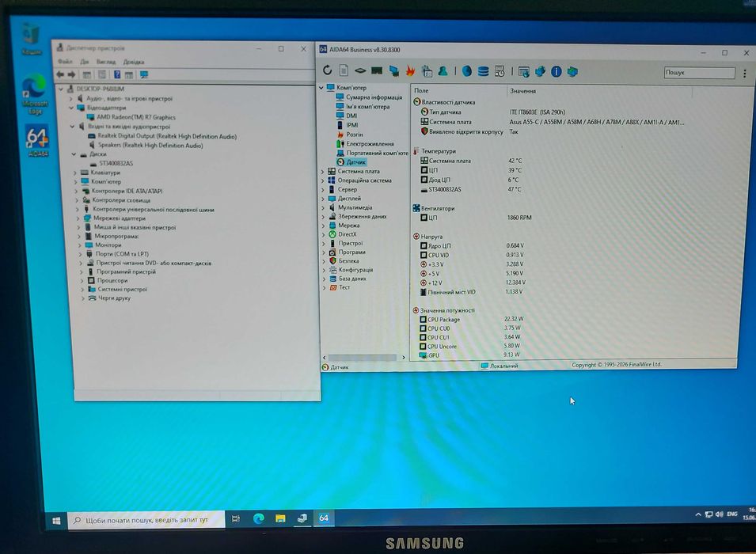
Task: Click the report-with-clock icon in AIDA64 toolbar
Action: [x=500, y=71]
